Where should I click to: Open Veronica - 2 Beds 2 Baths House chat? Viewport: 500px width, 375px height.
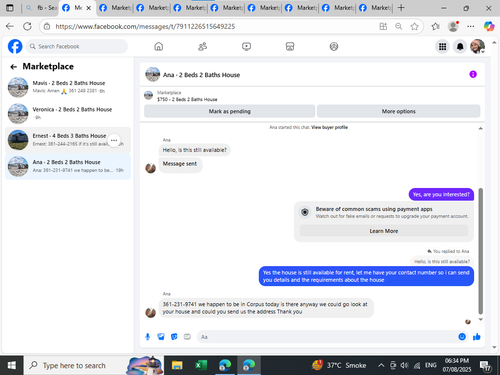[68, 113]
